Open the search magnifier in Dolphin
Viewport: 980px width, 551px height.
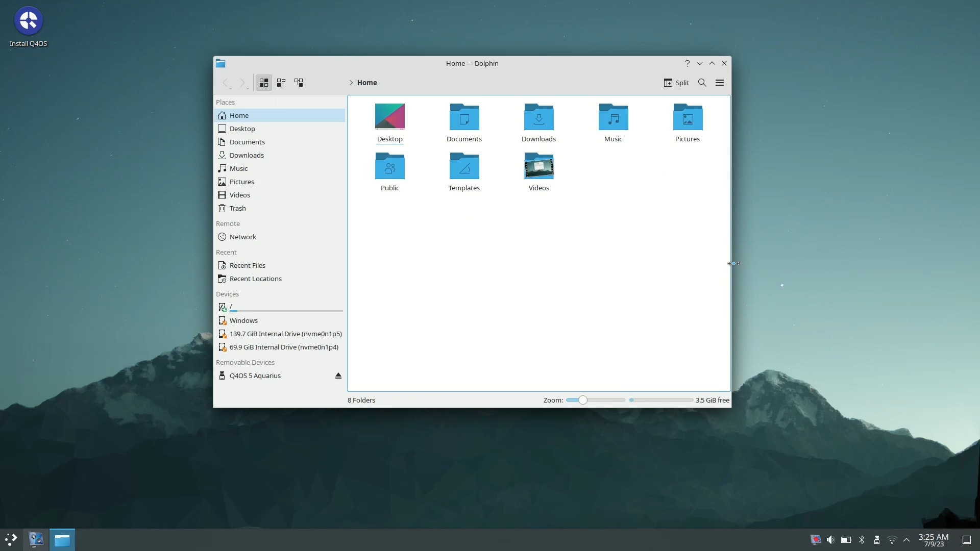702,83
